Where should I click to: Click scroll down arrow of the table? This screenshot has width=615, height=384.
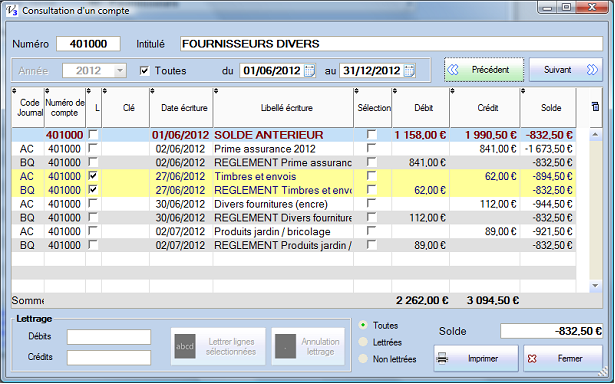[x=595, y=286]
